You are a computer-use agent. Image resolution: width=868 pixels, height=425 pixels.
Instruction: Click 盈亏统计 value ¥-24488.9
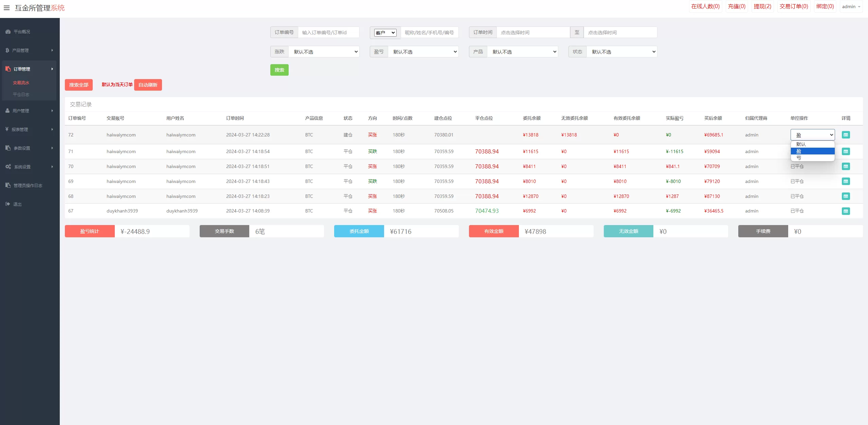(x=135, y=232)
